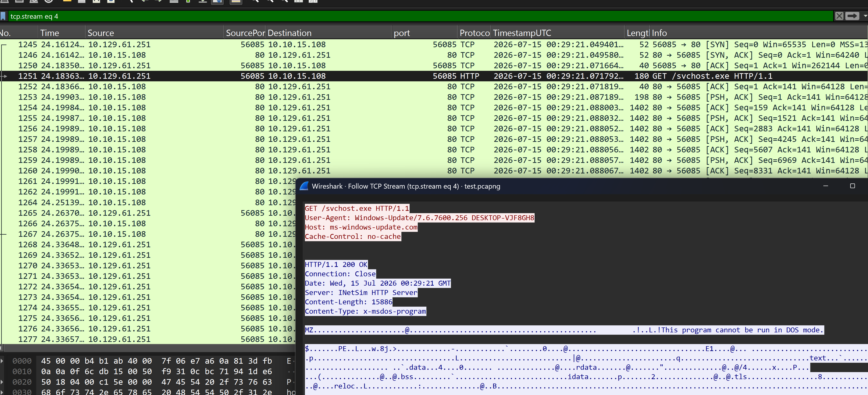Click the Wireshark fin icon in Follow TCP Stream title
The width and height of the screenshot is (868, 395).
[304, 186]
